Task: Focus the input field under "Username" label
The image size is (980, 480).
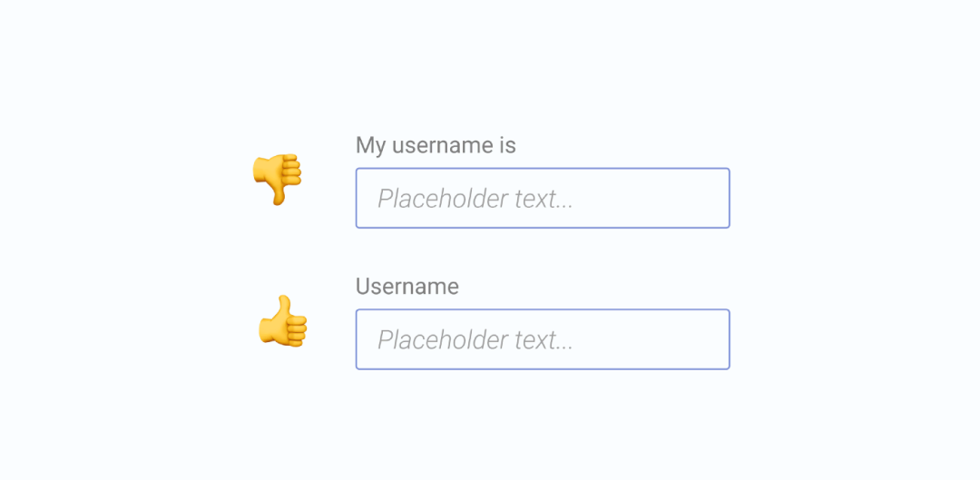Action: point(543,339)
